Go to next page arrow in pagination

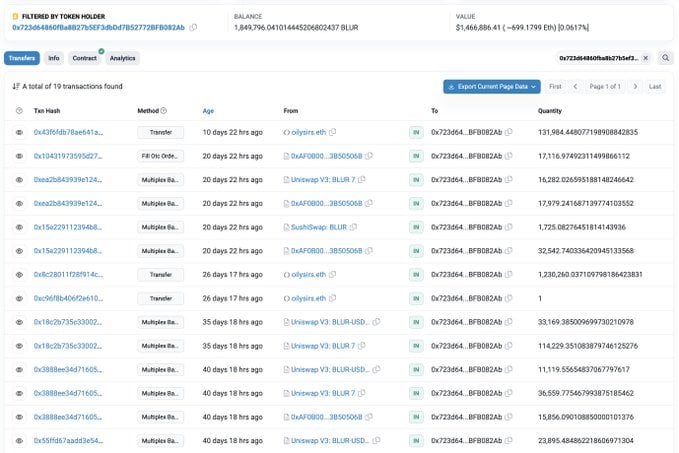pos(634,87)
